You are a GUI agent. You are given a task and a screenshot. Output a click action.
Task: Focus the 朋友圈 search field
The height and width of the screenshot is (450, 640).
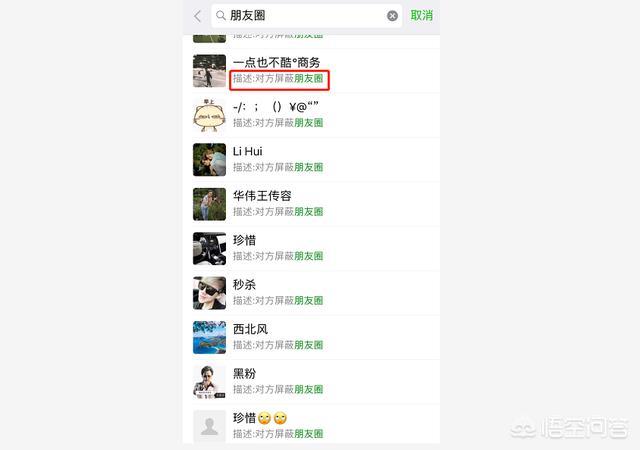click(x=307, y=16)
